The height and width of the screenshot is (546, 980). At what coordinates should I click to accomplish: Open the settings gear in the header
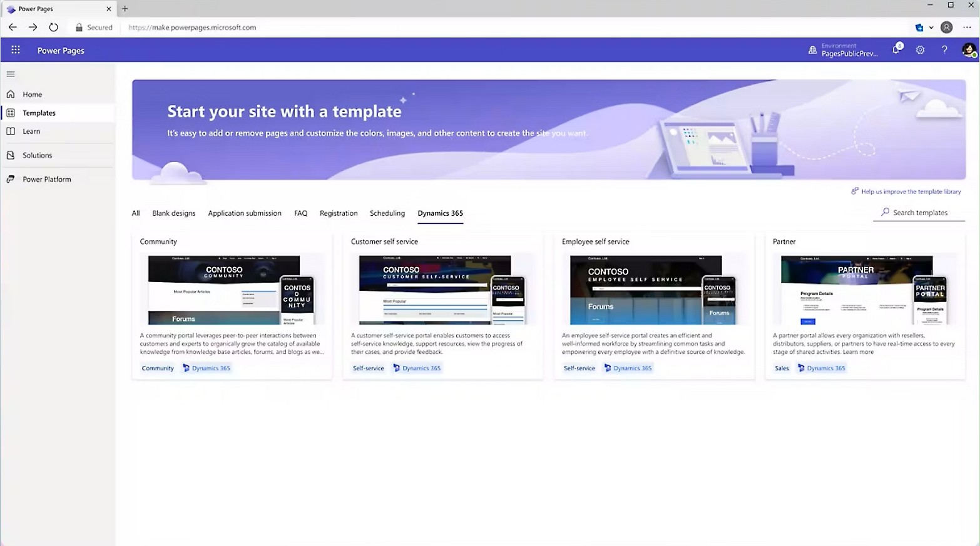pyautogui.click(x=920, y=50)
